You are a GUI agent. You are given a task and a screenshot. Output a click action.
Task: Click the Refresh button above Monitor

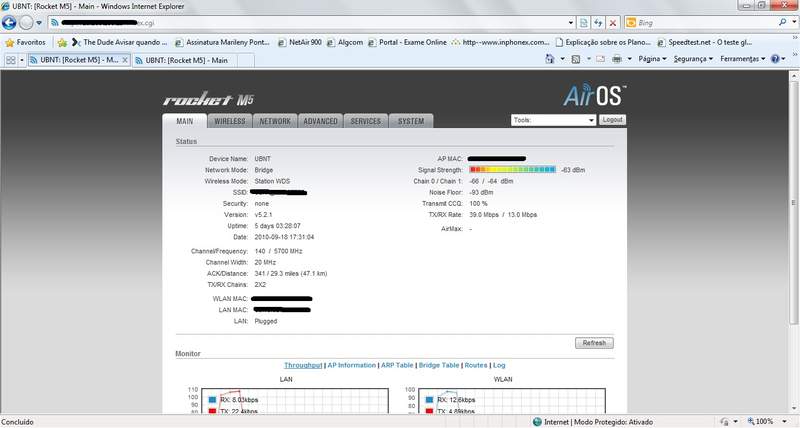[594, 343]
